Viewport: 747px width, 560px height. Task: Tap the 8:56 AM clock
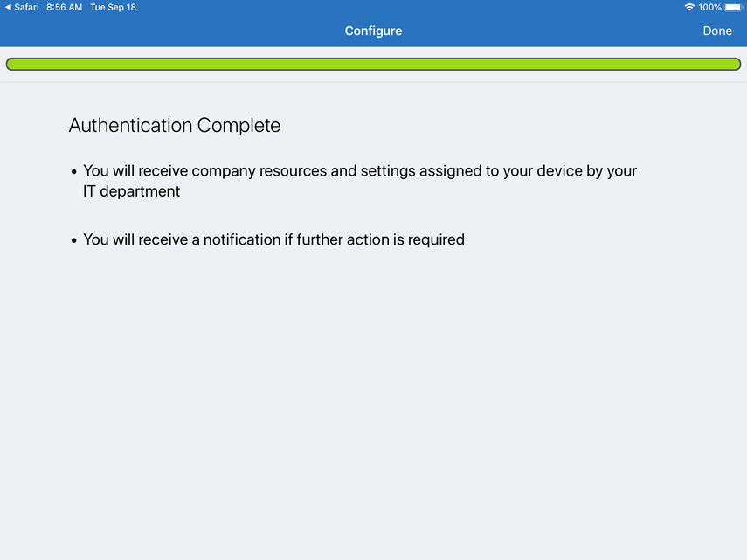click(x=65, y=7)
